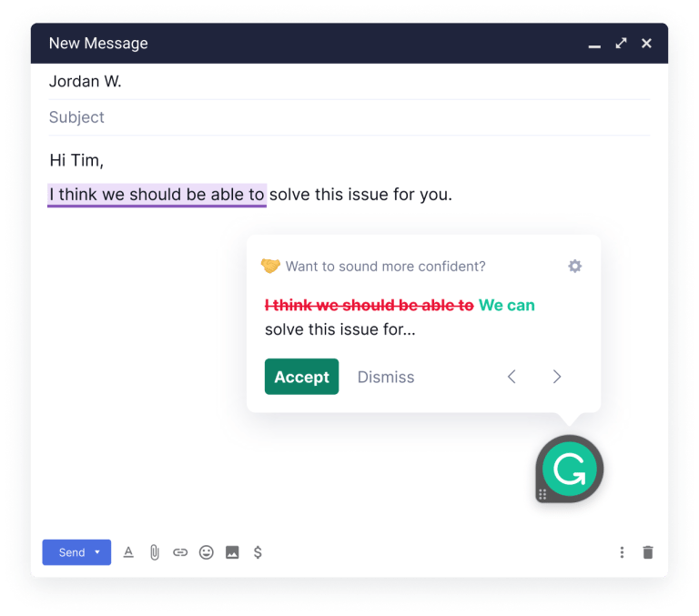This screenshot has height=616, width=699.
Task: Click 'Want to sound more confident?' heading
Action: point(385,266)
